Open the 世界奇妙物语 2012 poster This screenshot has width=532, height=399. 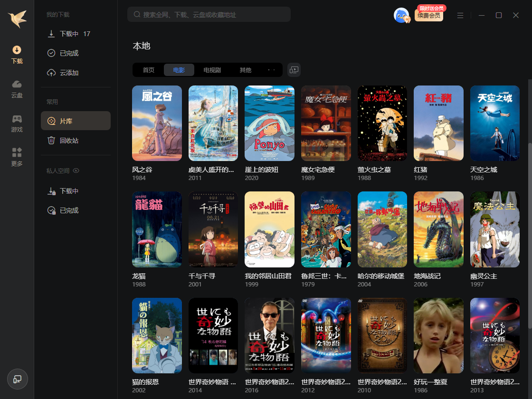326,335
